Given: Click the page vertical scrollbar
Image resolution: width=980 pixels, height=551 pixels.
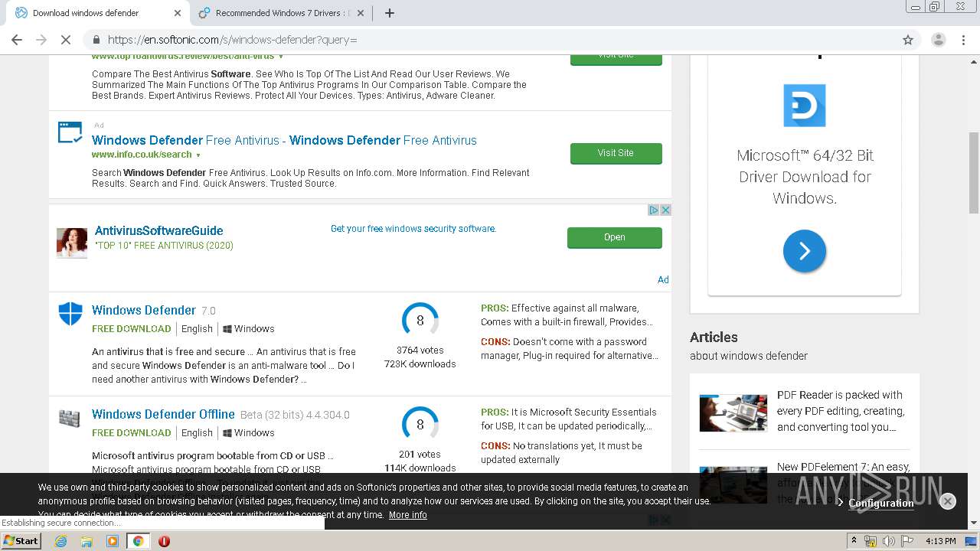Looking at the screenshot, I should click(x=974, y=174).
